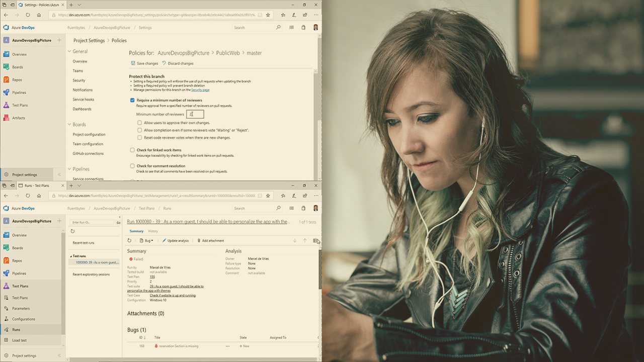Image resolution: width=644 pixels, height=362 pixels.
Task: Refresh the Runs page in the browser toolbar
Action: 28,196
